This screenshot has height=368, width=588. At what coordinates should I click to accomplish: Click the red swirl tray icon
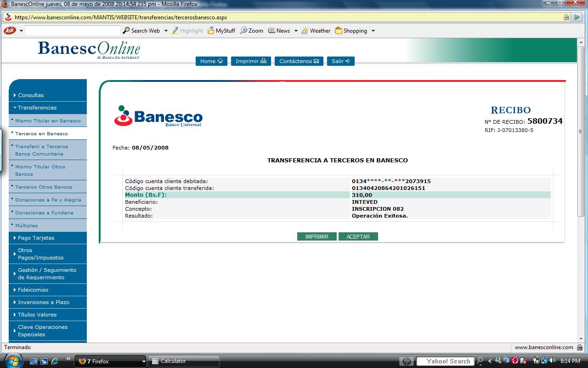click(514, 361)
